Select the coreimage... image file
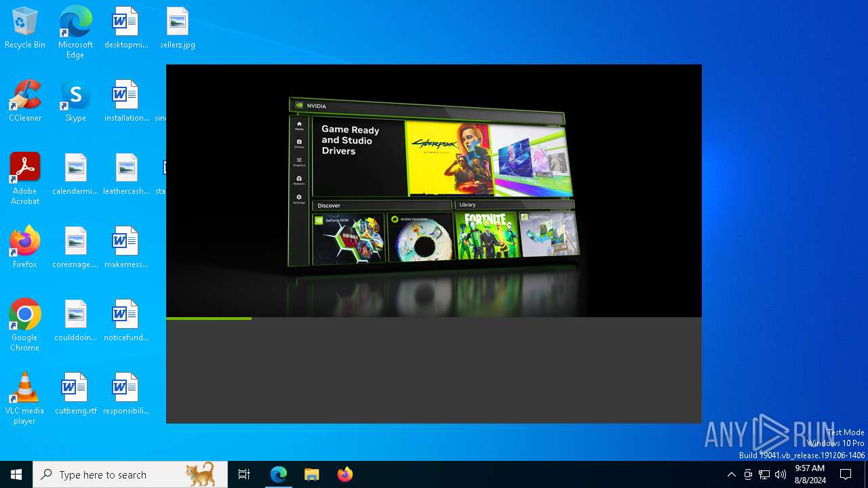The image size is (868, 488). click(75, 248)
